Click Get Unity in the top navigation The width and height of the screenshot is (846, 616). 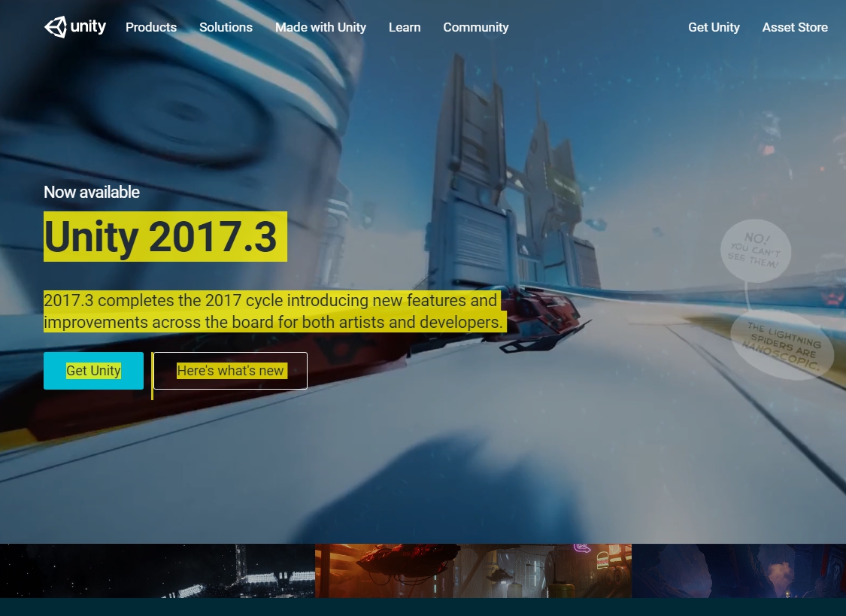point(714,27)
